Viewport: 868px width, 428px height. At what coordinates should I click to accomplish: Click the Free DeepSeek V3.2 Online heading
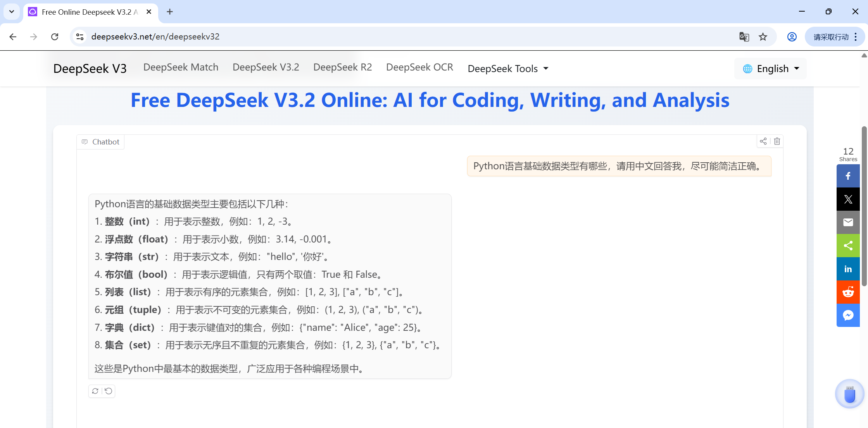430,100
